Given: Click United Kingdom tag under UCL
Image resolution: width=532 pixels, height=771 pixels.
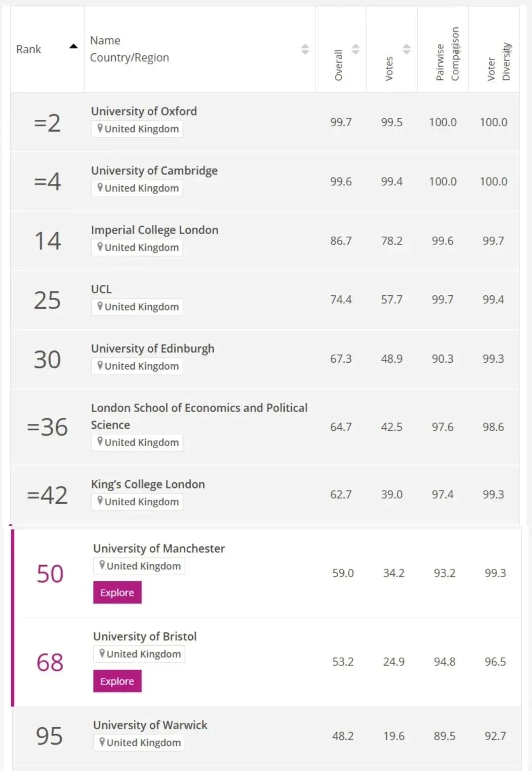Looking at the screenshot, I should [x=137, y=307].
